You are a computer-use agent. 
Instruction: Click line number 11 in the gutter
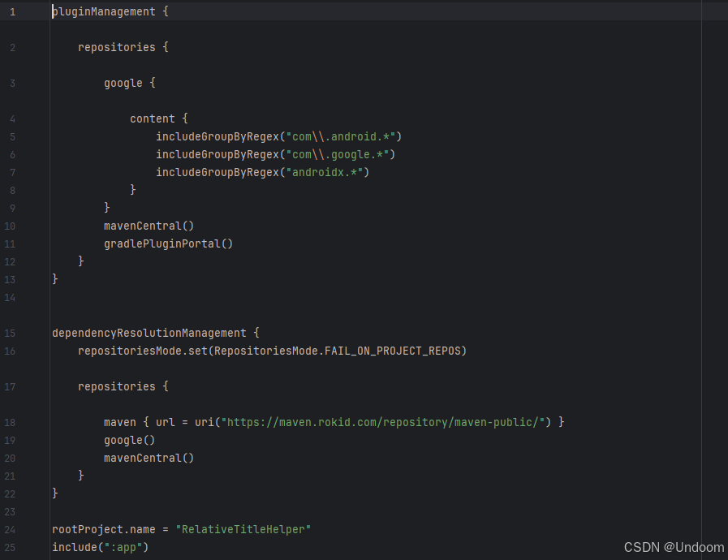click(10, 244)
